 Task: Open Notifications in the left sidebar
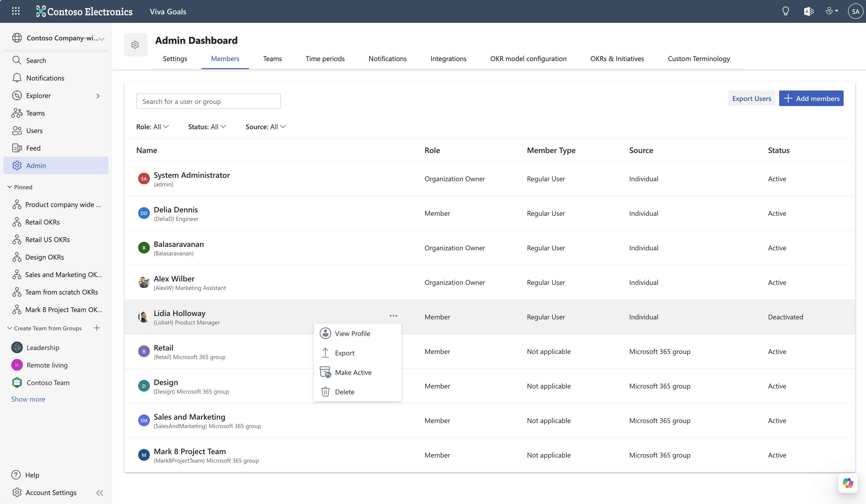(x=56, y=78)
